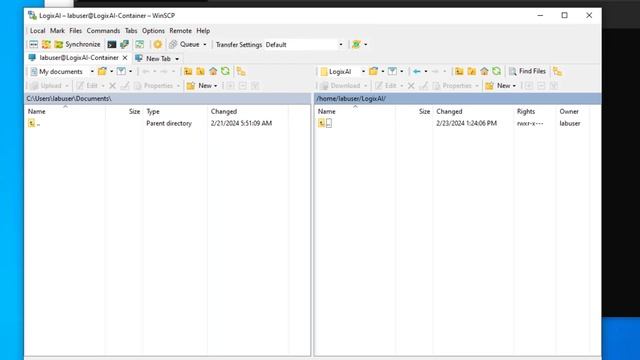Open the Help menu

click(x=203, y=31)
